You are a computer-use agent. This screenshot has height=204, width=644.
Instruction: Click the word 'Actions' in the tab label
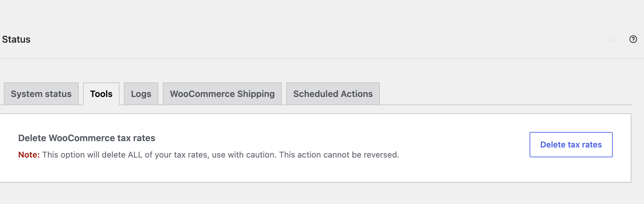pyautogui.click(x=357, y=94)
